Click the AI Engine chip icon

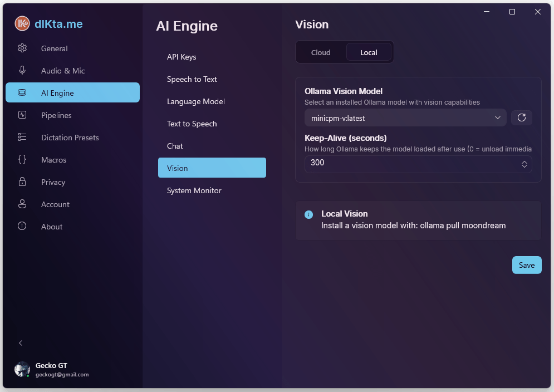coord(22,92)
